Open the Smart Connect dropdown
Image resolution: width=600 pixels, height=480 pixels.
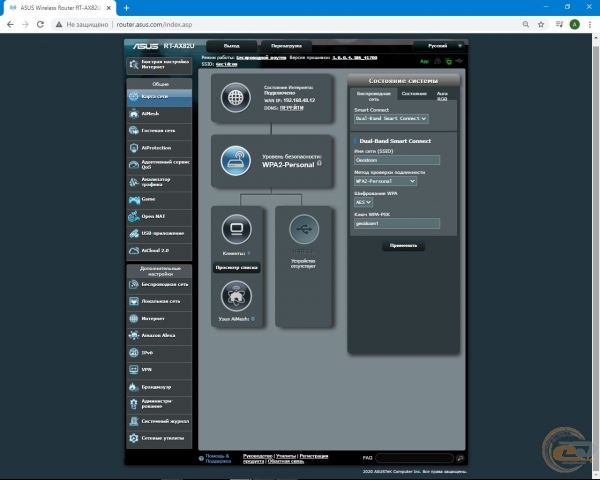pyautogui.click(x=391, y=119)
